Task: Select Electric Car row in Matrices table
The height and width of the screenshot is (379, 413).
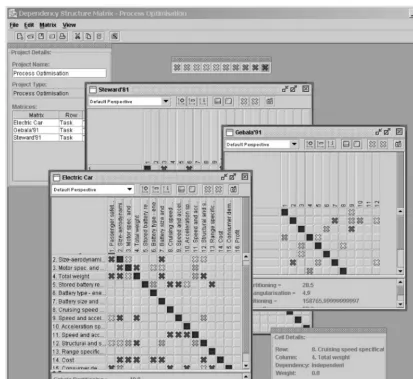Action: coord(48,123)
